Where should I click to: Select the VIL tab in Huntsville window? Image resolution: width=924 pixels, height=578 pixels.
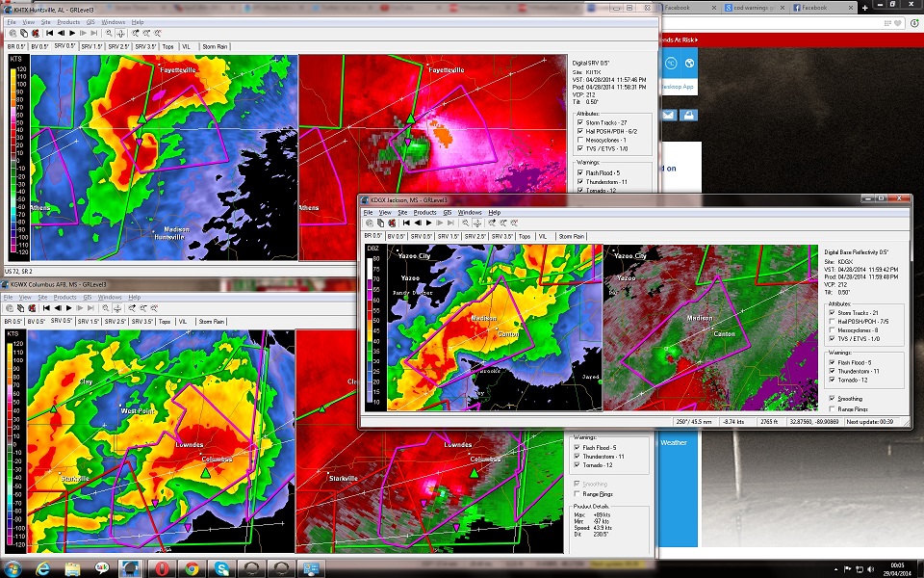click(x=185, y=46)
